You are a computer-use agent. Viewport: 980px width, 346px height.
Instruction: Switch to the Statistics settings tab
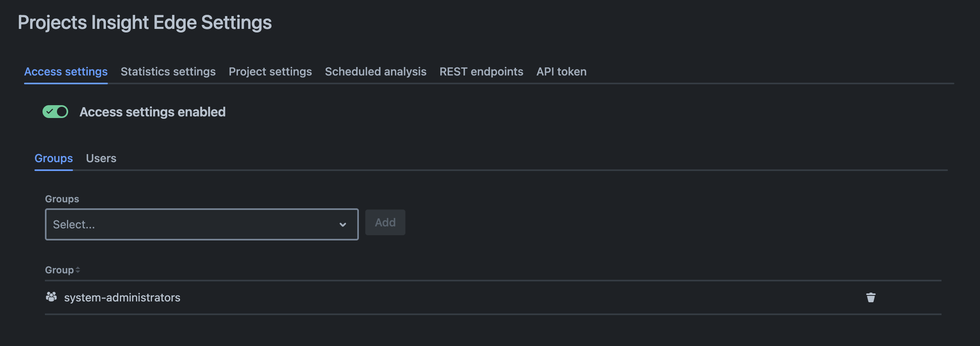pos(168,71)
